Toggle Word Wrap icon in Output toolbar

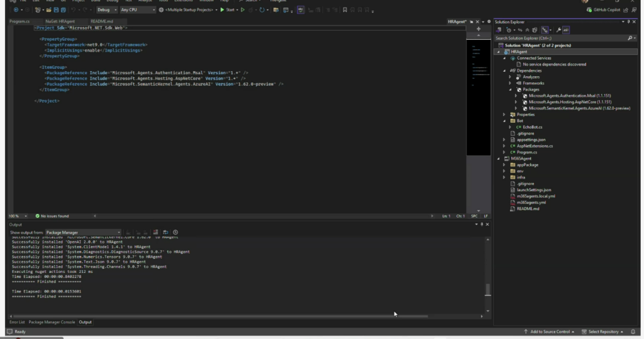(165, 233)
